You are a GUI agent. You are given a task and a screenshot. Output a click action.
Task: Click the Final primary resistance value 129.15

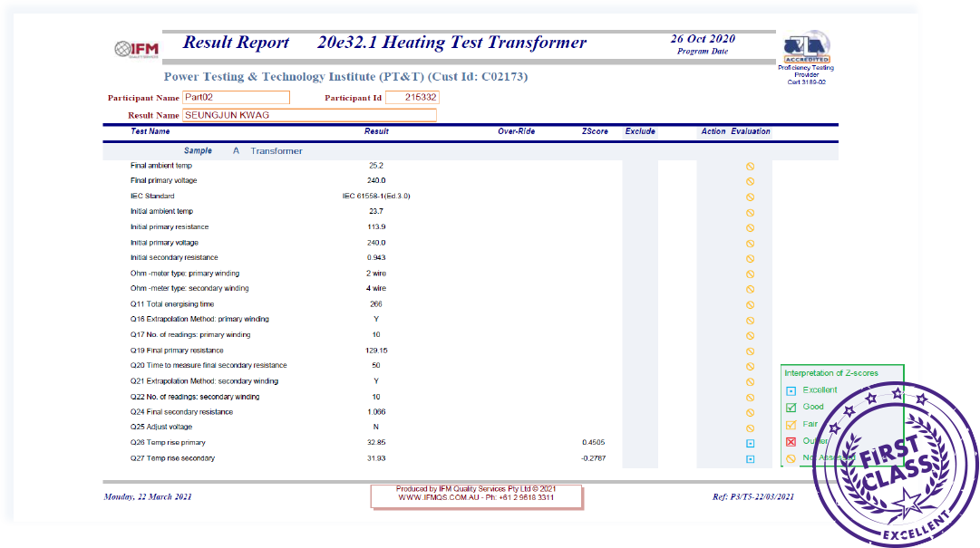[376, 351]
